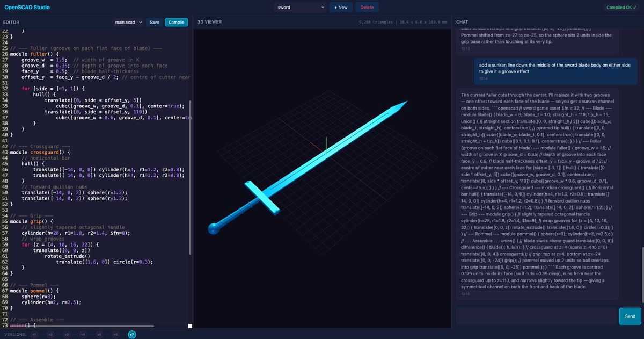Image resolution: width=644 pixels, height=339 pixels.
Task: Focus the chat message input field
Action: 536,316
